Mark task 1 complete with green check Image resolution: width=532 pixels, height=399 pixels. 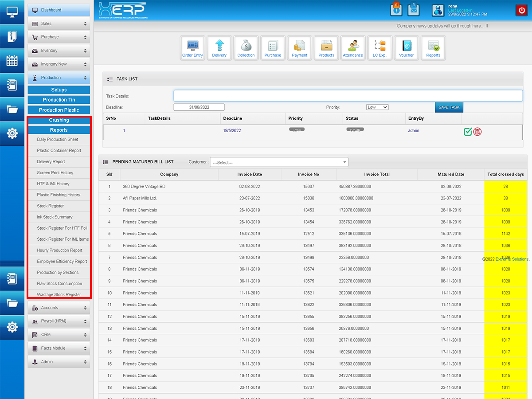tap(468, 131)
